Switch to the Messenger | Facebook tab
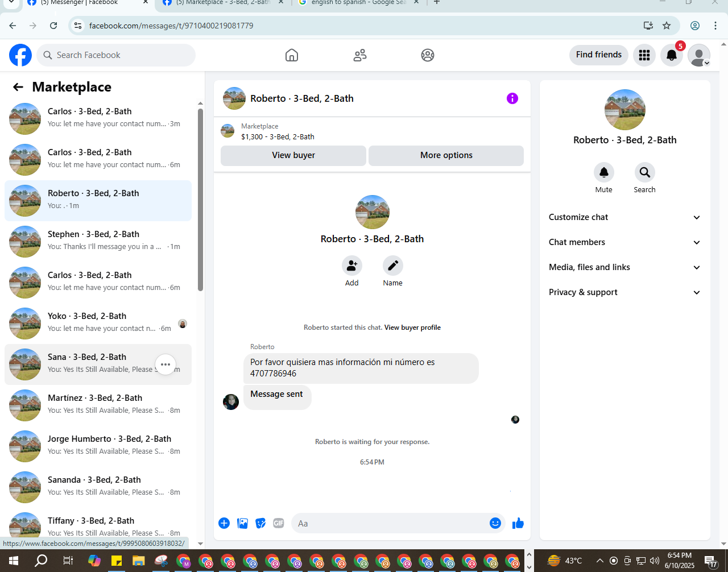The width and height of the screenshot is (728, 572). click(88, 3)
